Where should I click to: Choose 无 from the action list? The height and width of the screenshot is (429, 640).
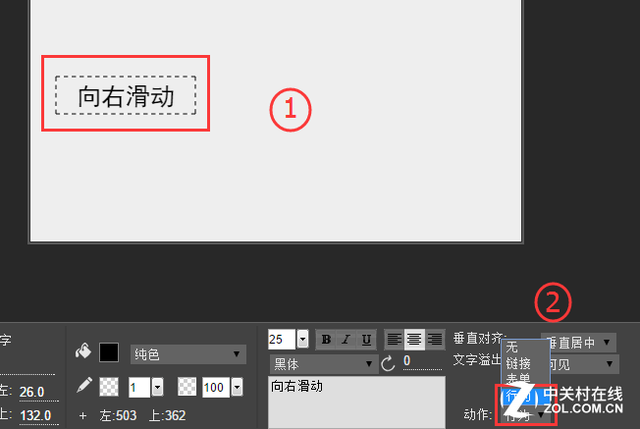point(512,347)
